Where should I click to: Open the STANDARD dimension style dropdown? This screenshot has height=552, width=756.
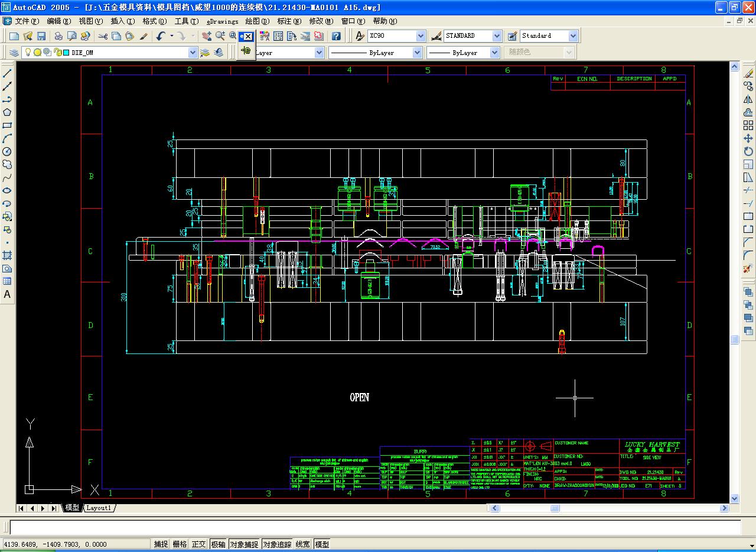[x=497, y=36]
